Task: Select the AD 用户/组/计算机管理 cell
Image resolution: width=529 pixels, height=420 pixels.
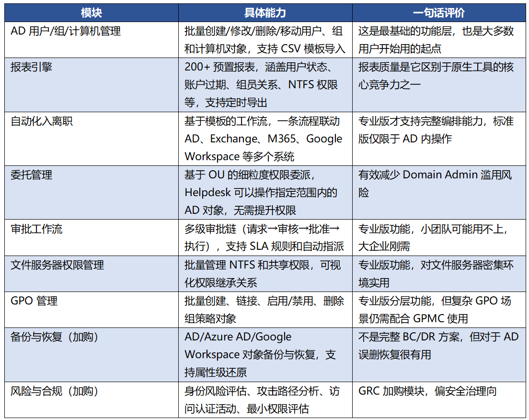Action: [92, 40]
